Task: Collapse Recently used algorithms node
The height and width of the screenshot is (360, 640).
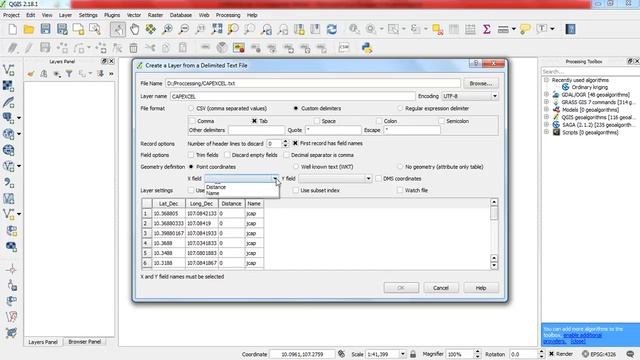Action: point(547,80)
